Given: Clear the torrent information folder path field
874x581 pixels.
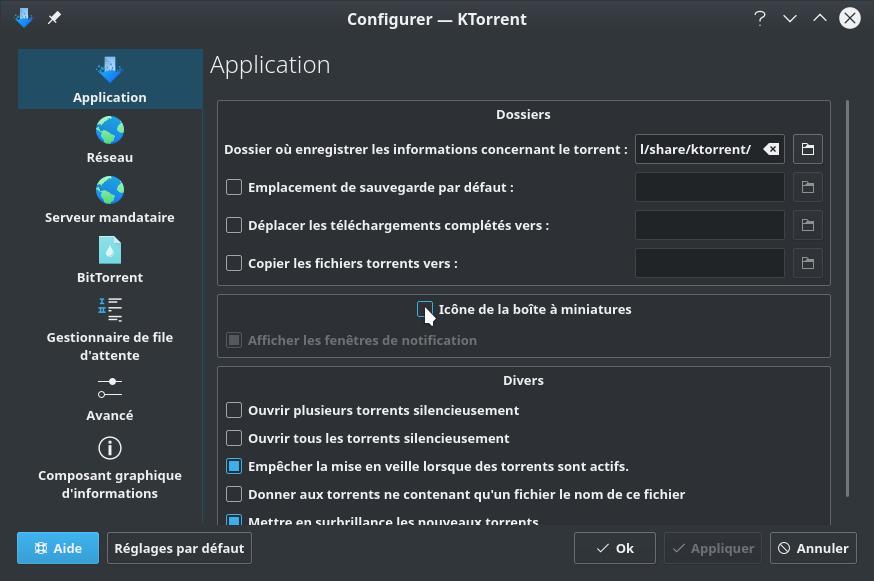Looking at the screenshot, I should [x=771, y=149].
